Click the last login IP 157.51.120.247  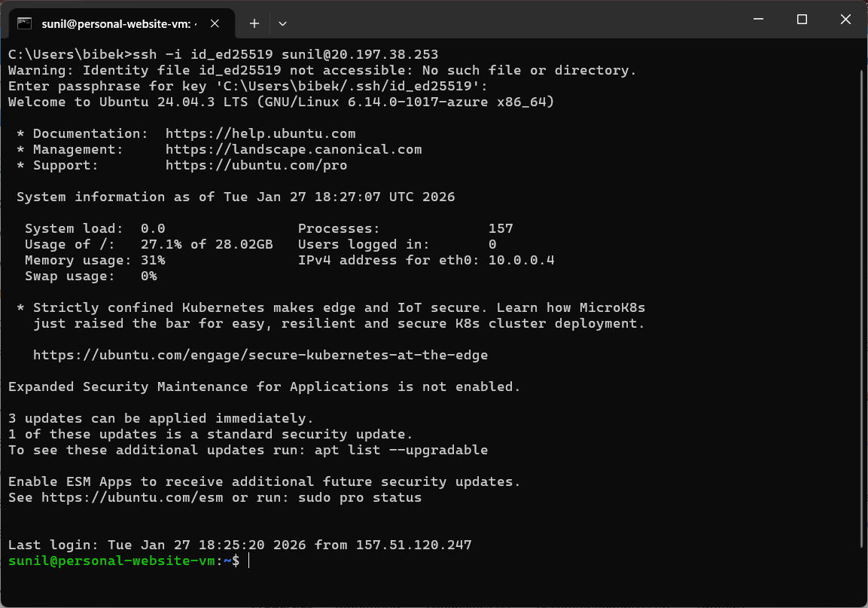pyautogui.click(x=413, y=545)
